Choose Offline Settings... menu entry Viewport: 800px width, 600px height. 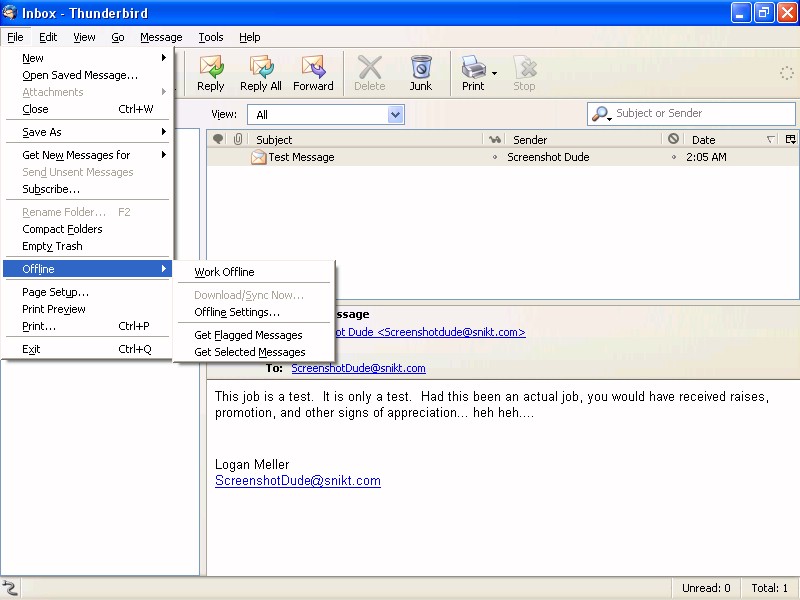point(254,312)
